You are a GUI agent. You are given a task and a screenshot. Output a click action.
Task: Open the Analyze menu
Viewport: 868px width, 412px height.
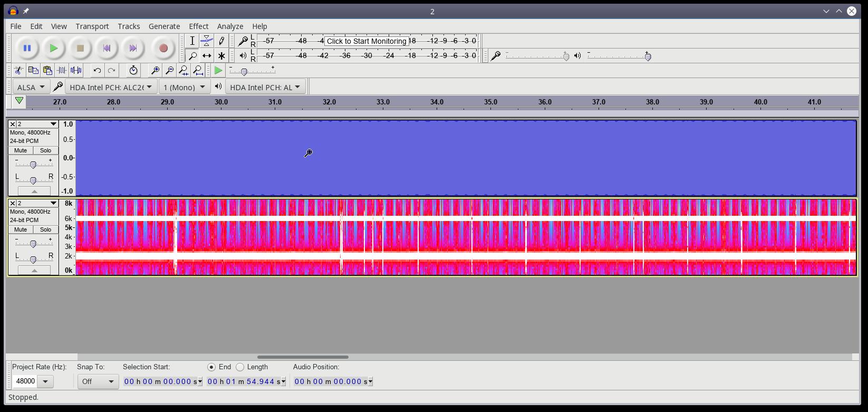pos(230,26)
